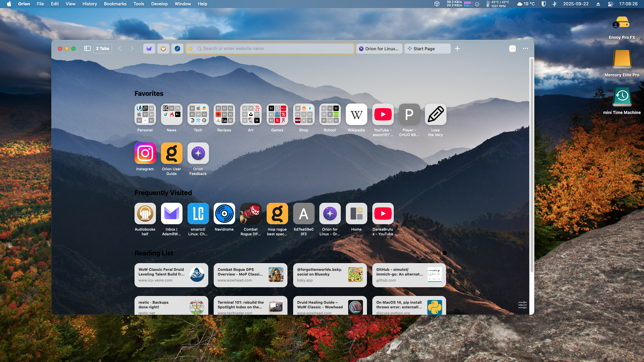Open the Navidrome pinned tab

(177, 48)
